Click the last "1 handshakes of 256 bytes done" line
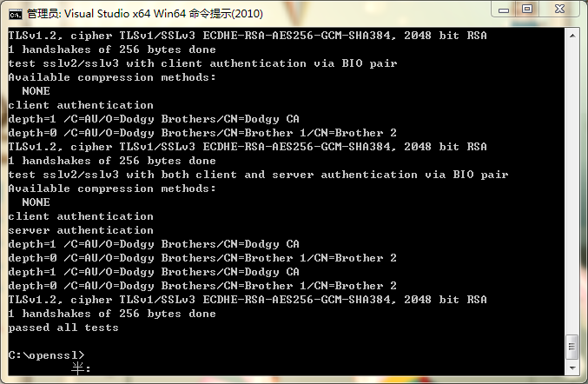 click(112, 314)
